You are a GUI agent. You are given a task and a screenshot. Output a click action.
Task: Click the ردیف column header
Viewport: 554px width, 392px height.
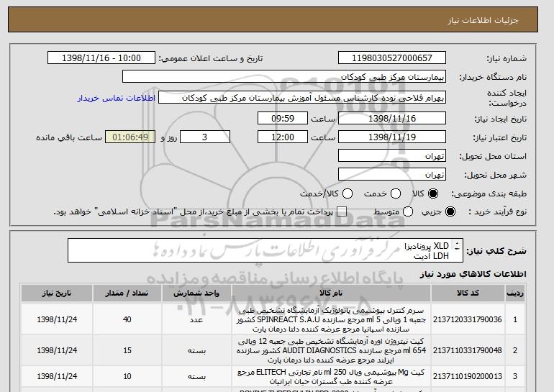(x=514, y=293)
